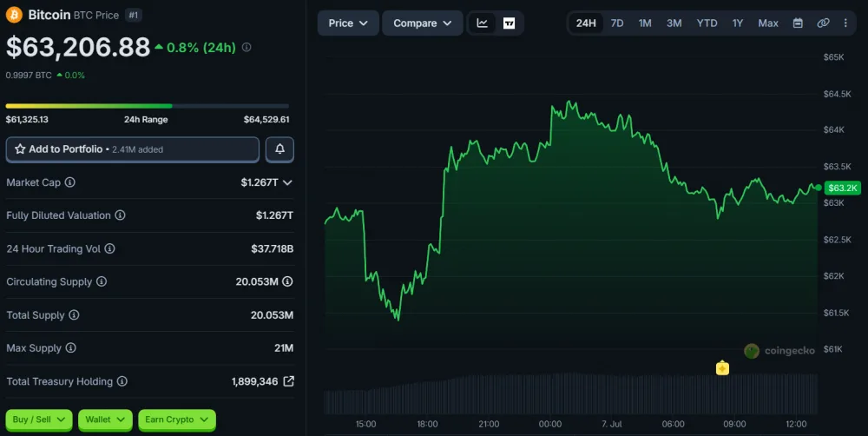
Task: Click the $37.718B trading volume value
Action: point(273,248)
